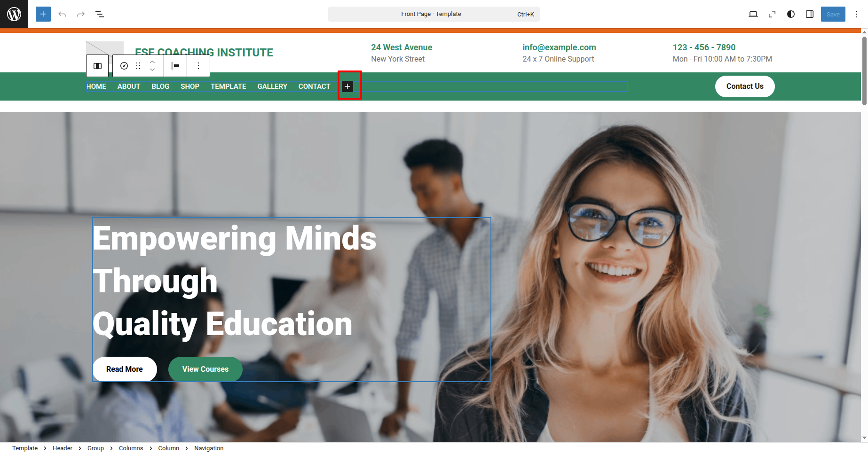Screen dimensions: 868x454
Task: Undo the last change
Action: click(x=62, y=14)
